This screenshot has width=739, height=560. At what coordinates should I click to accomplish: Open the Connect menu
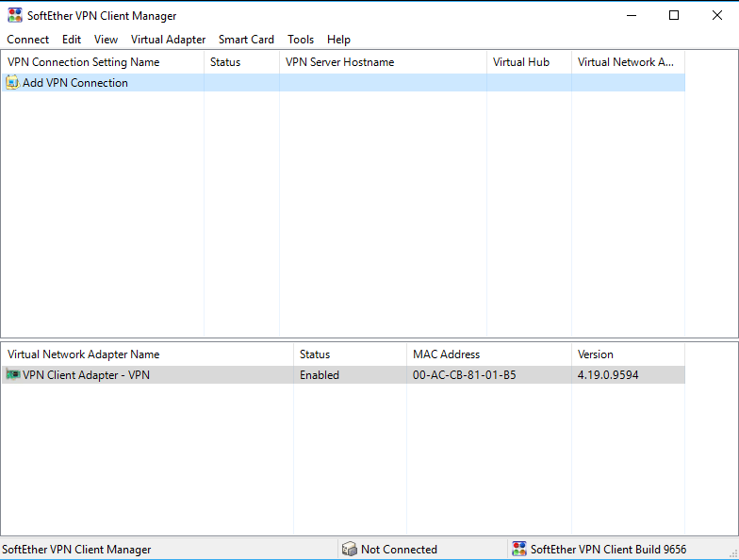[28, 40]
